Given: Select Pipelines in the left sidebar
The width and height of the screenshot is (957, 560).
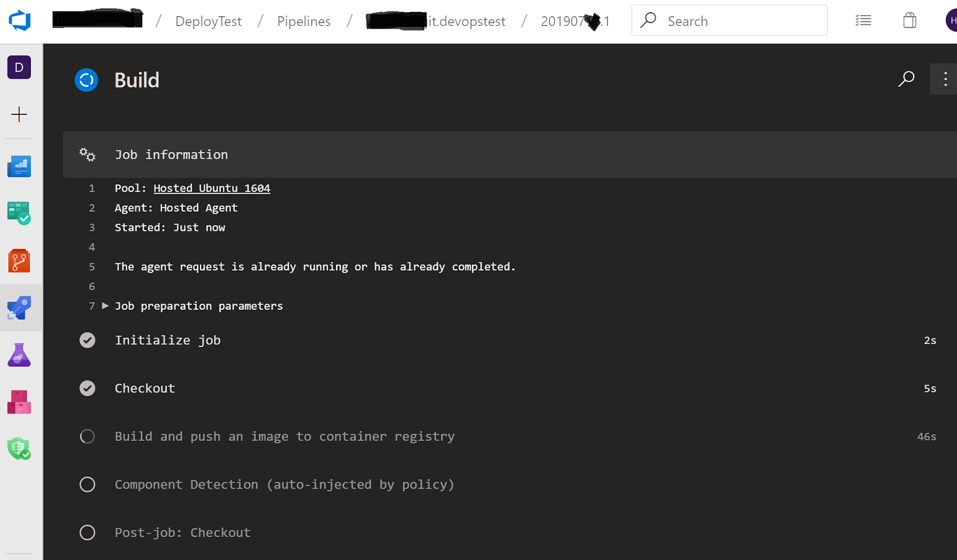Looking at the screenshot, I should click(x=19, y=308).
